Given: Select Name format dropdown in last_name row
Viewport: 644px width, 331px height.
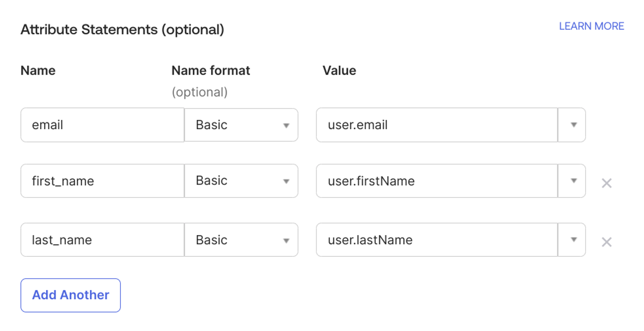Looking at the screenshot, I should [241, 240].
